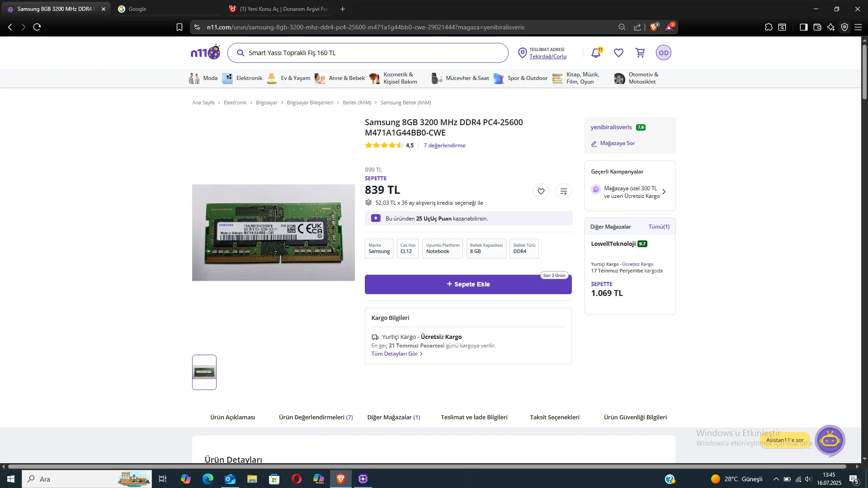This screenshot has width=868, height=488.
Task: Expand the Mağazaya özel campaign arrow
Action: [x=664, y=192]
